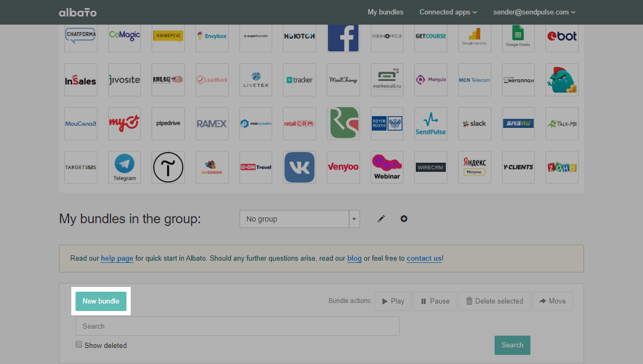Viewport: 643px width, 364px height.
Task: Open the retailCRM app tile
Action: click(300, 124)
